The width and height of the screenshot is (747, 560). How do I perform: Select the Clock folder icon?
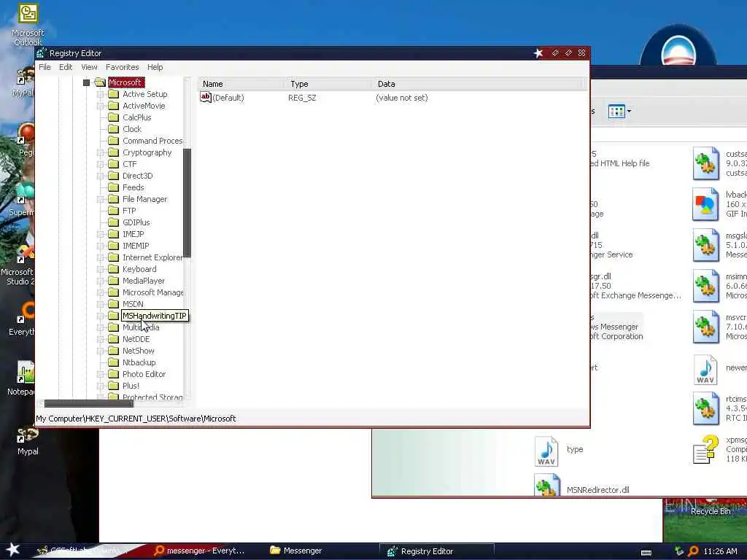coord(113,129)
